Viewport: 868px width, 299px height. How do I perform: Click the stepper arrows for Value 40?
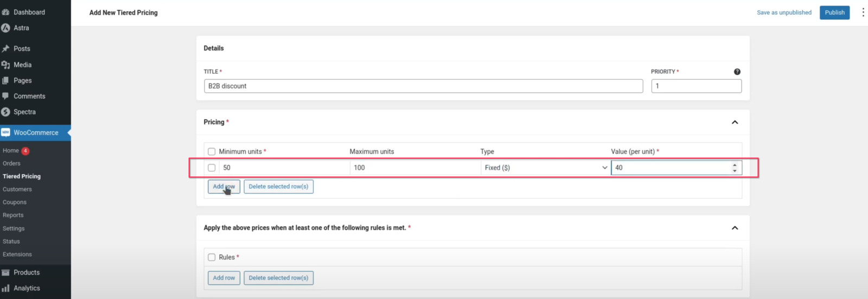(735, 168)
